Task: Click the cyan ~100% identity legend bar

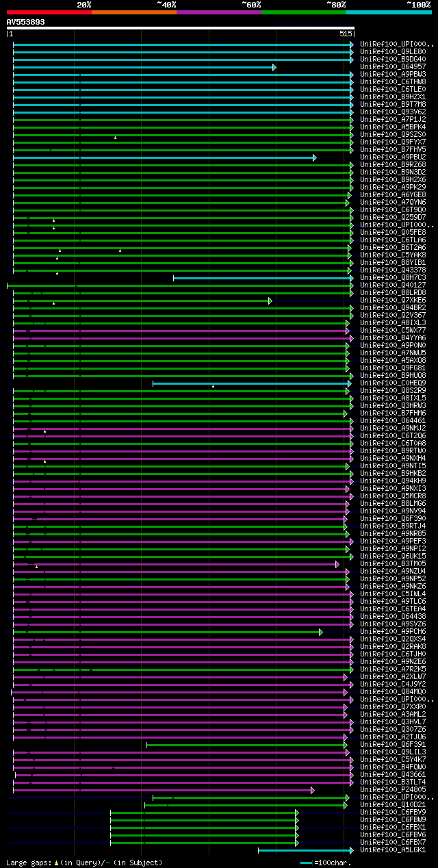Action: click(388, 12)
